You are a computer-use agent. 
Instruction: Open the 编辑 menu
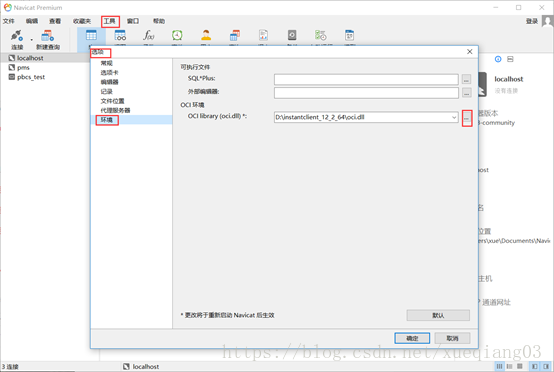click(32, 21)
